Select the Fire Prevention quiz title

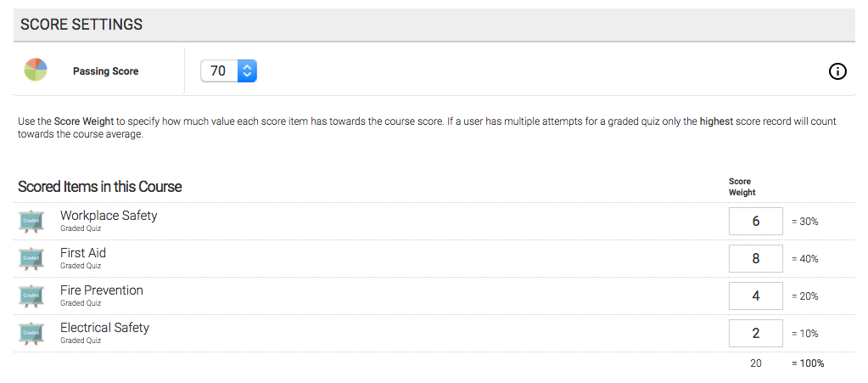[102, 290]
